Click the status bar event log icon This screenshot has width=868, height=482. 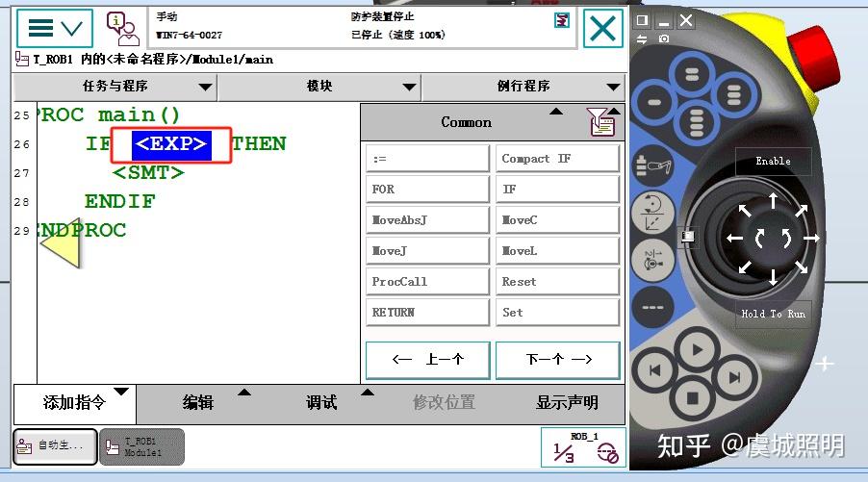[x=562, y=20]
